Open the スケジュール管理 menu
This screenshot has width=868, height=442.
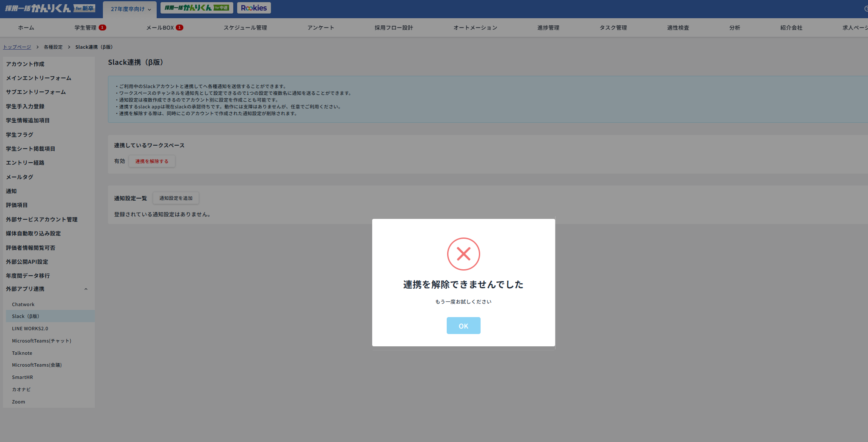[x=245, y=27]
